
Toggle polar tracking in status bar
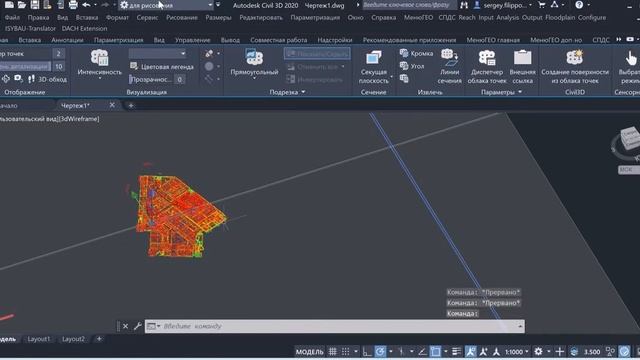[380, 351]
